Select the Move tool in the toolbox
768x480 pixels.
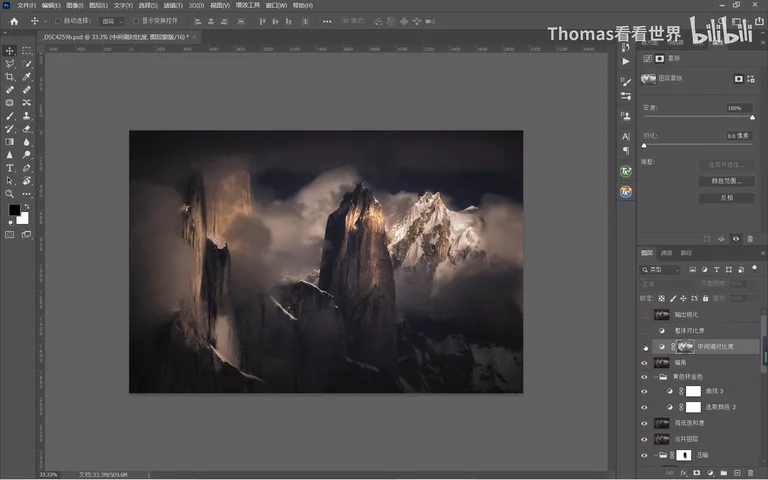pyautogui.click(x=9, y=50)
